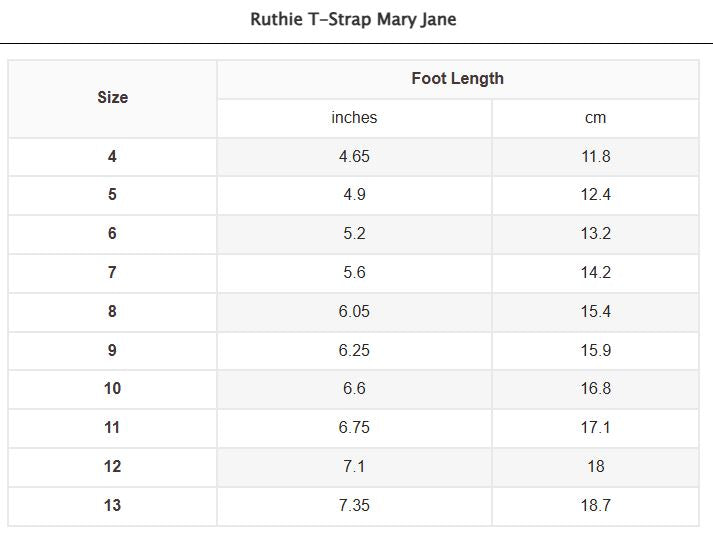The height and width of the screenshot is (543, 713).
Task: Select the 7.35 inches value
Action: pyautogui.click(x=354, y=505)
